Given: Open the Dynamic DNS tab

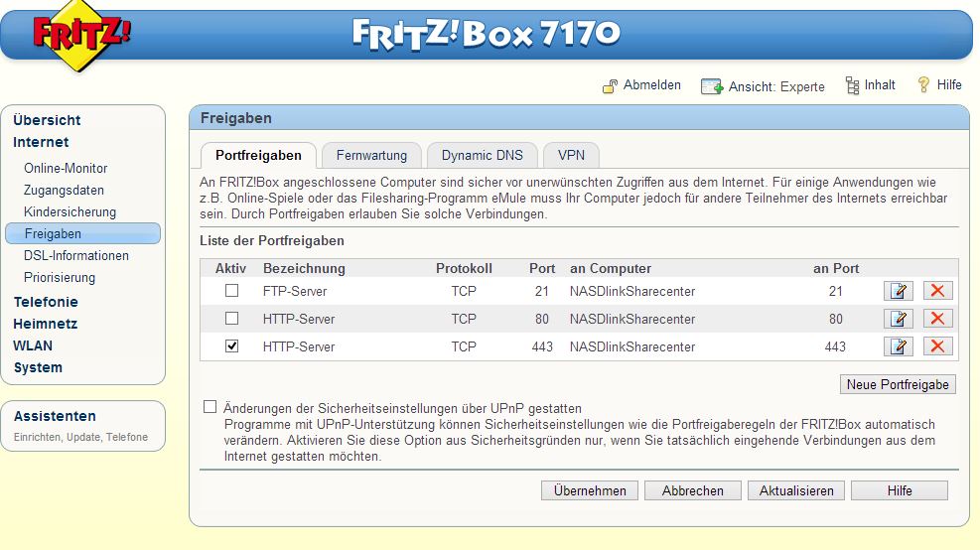Looking at the screenshot, I should pos(482,156).
